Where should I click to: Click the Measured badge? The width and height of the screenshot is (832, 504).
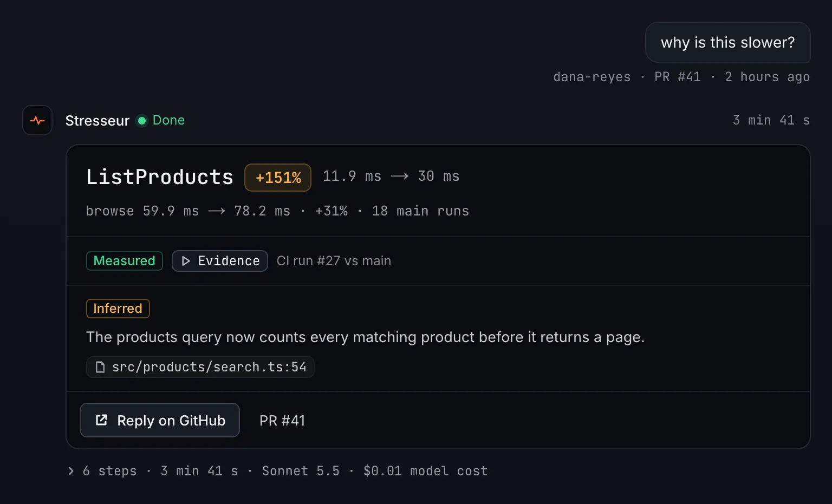click(125, 261)
